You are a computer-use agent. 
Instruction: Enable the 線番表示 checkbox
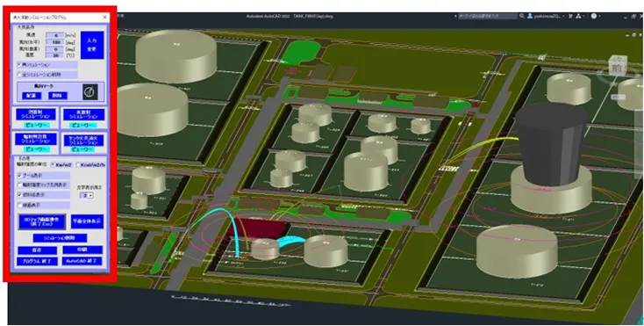[x=19, y=205]
